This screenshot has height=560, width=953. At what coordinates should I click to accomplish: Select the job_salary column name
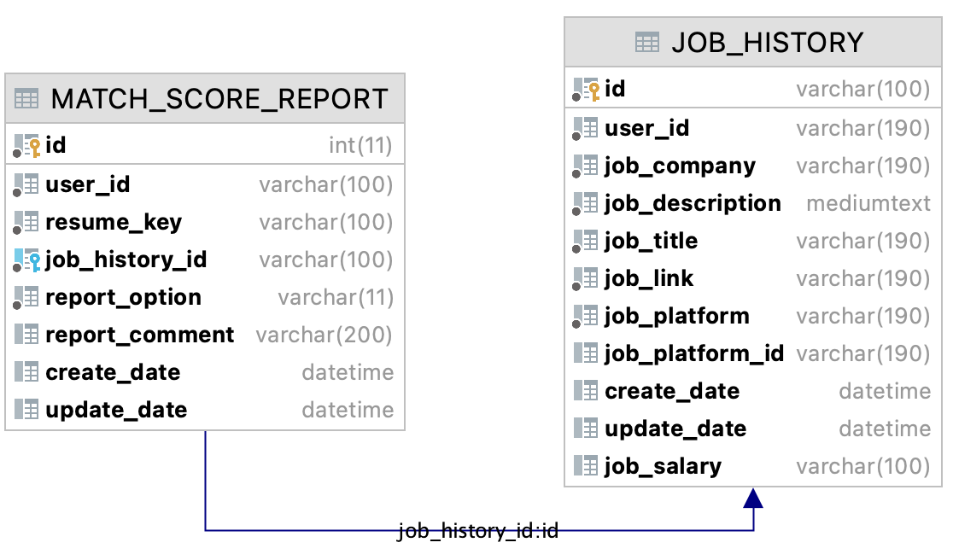click(x=664, y=466)
